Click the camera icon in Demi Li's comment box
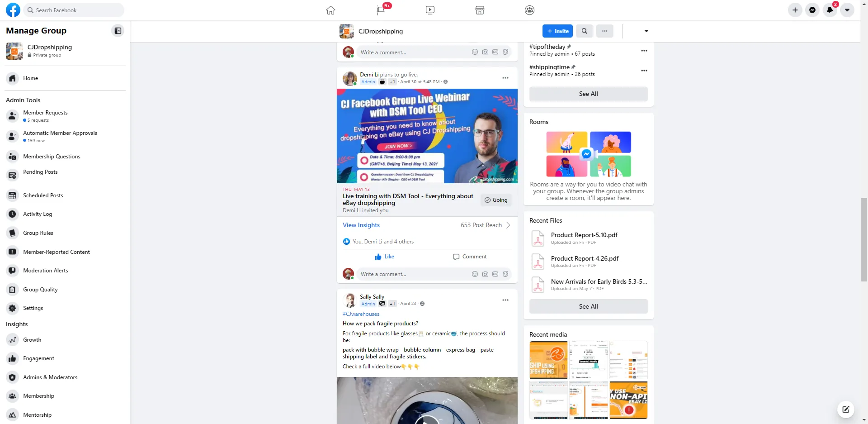Screen dimensions: 868x424 tap(485, 274)
